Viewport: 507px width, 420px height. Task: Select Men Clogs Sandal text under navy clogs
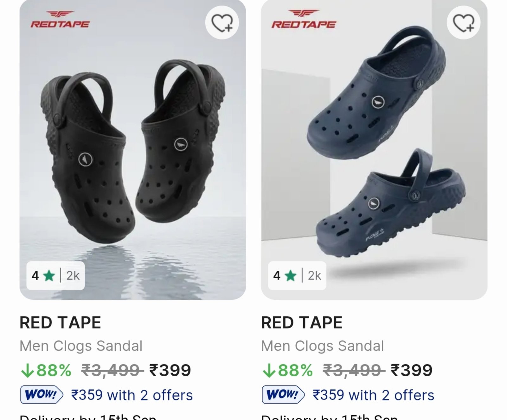[x=323, y=346]
